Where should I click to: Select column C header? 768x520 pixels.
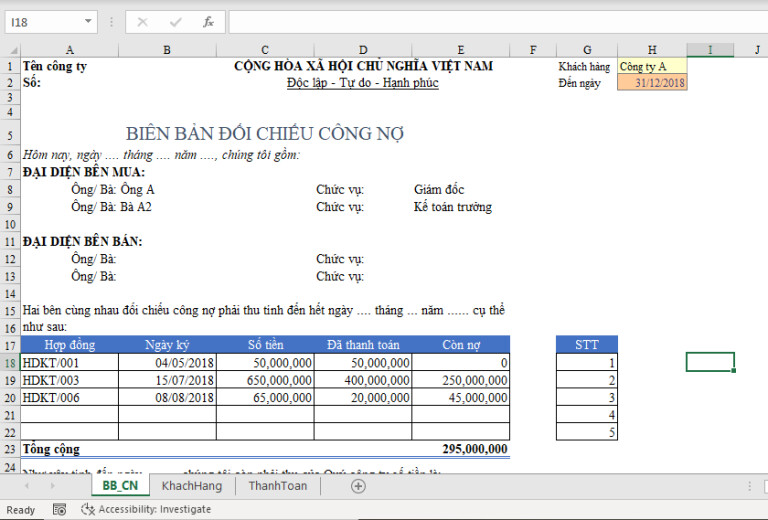pos(265,50)
